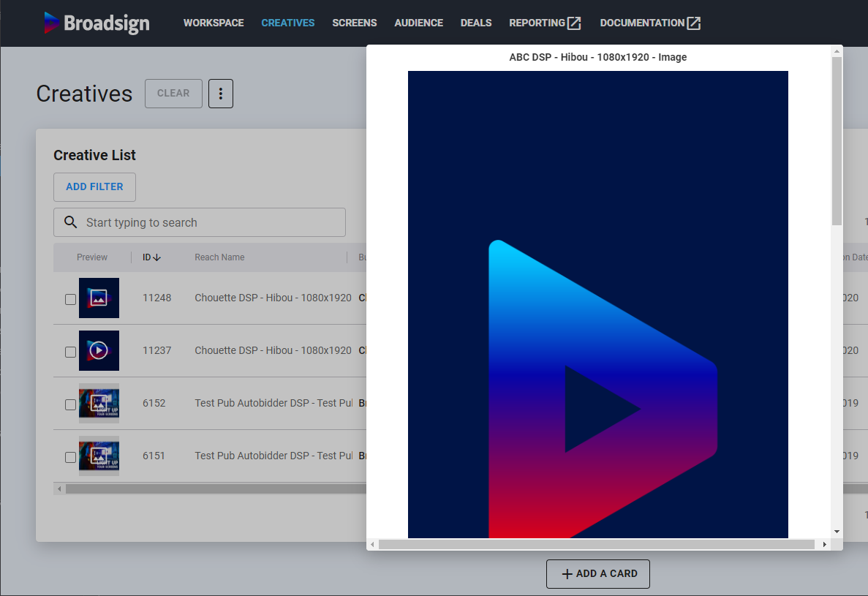Click the Broadsign logo
Image resolution: width=868 pixels, height=596 pixels.
[97, 23]
